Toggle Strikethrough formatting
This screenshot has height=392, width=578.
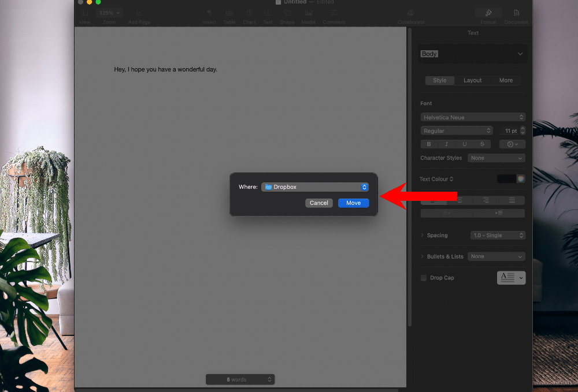point(482,144)
